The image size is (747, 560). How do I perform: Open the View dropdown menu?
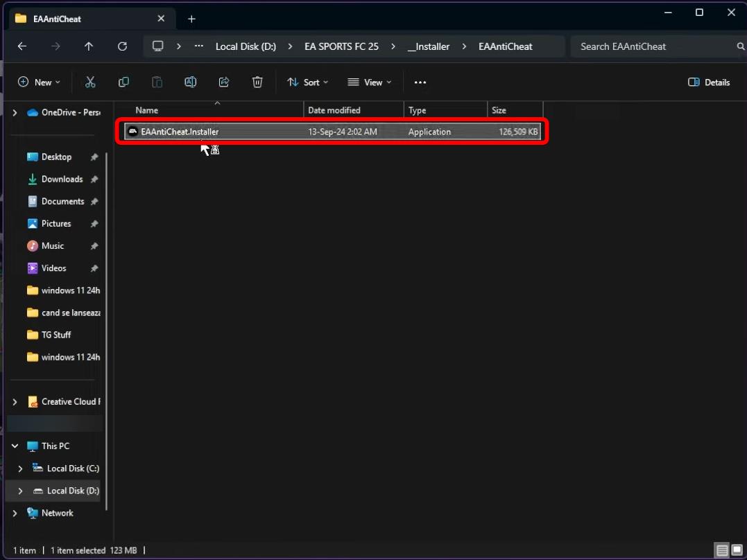pos(370,82)
